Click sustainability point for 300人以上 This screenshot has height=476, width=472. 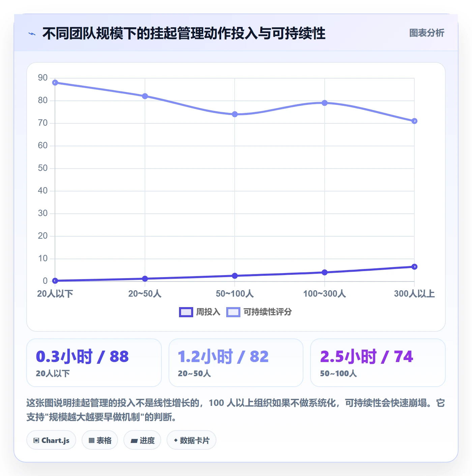414,121
